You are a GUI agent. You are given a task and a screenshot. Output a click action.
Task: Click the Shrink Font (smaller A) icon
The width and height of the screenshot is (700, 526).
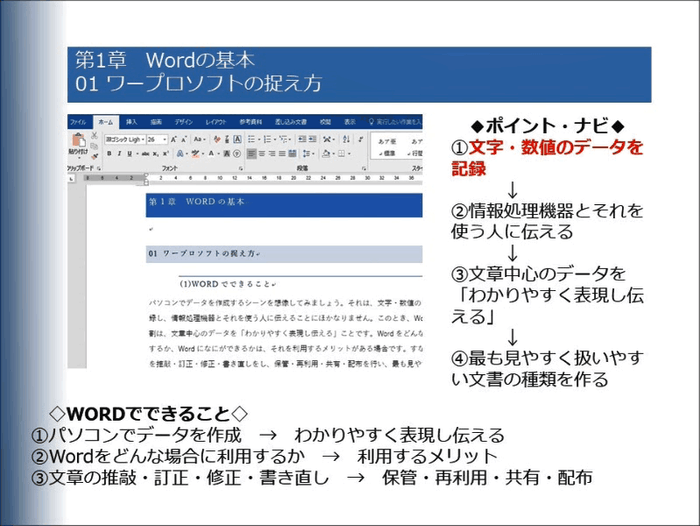(x=183, y=140)
